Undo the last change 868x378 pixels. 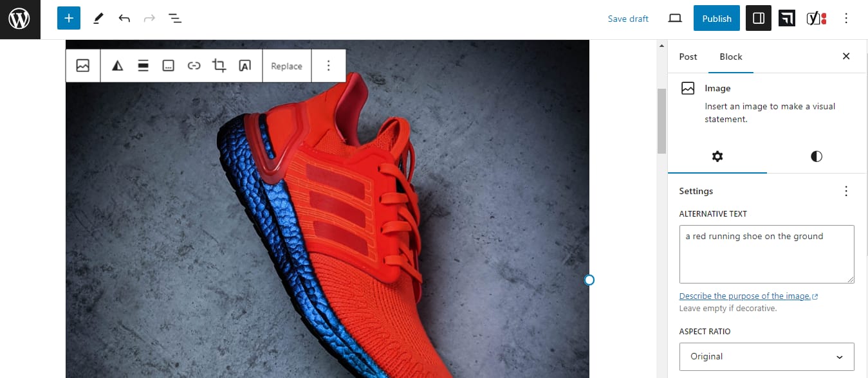124,19
